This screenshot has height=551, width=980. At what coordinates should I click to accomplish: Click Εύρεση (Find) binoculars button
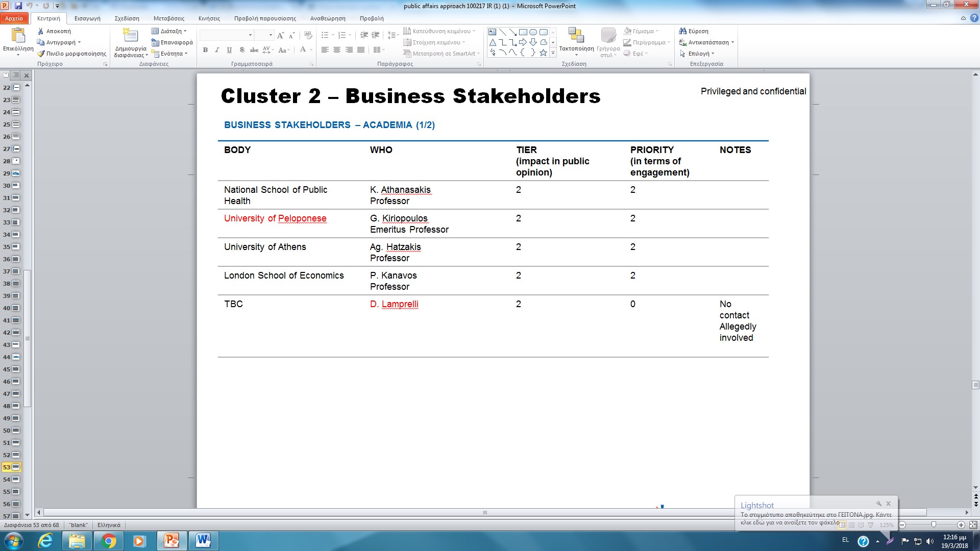(694, 31)
